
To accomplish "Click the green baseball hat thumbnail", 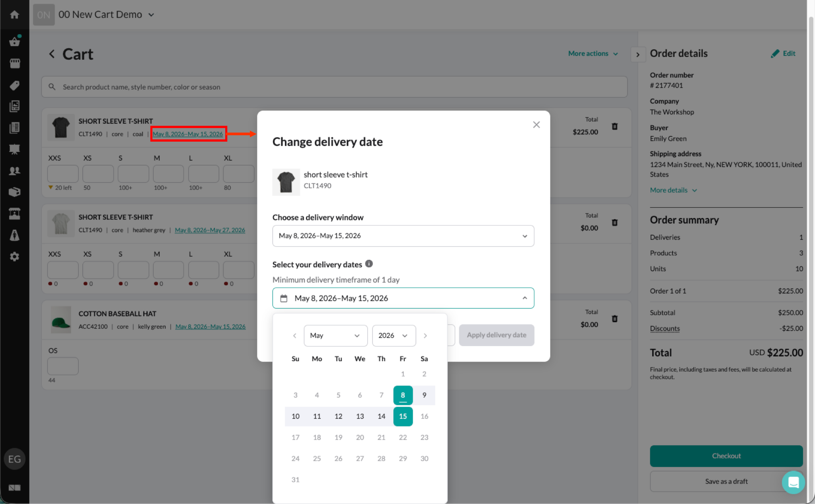I will 61,320.
